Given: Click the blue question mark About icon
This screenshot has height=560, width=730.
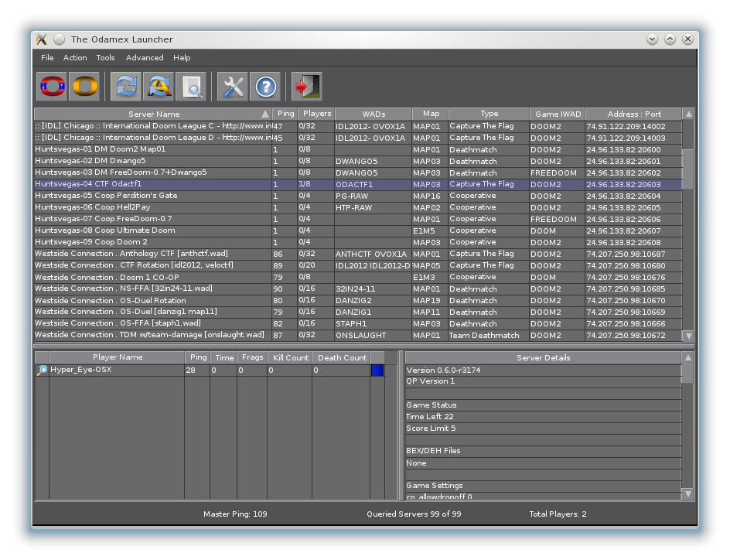Looking at the screenshot, I should point(265,87).
